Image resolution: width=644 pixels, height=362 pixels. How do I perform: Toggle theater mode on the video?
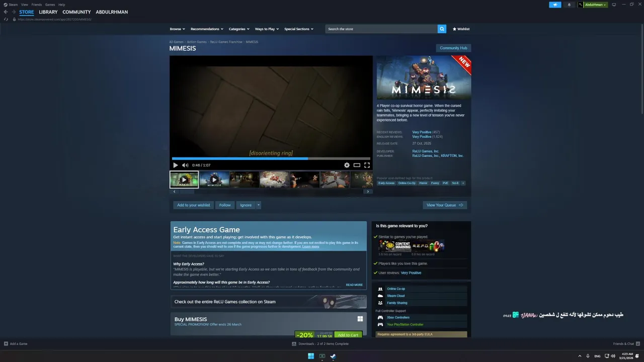[357, 165]
